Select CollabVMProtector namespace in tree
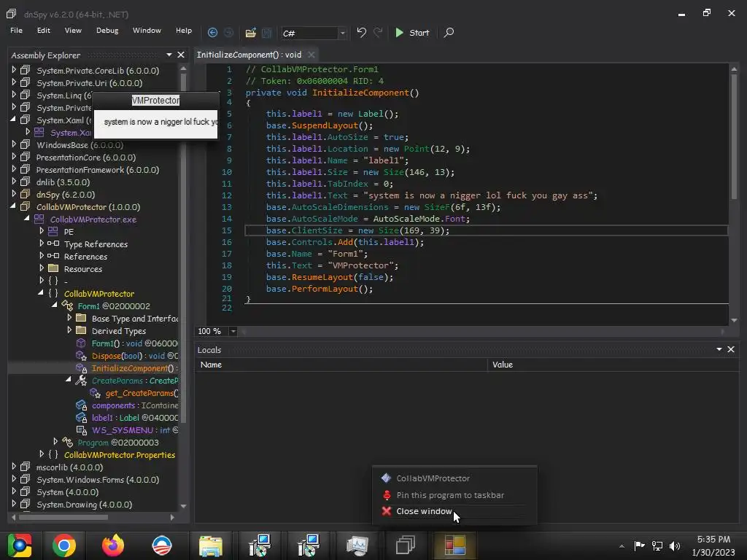 99,293
